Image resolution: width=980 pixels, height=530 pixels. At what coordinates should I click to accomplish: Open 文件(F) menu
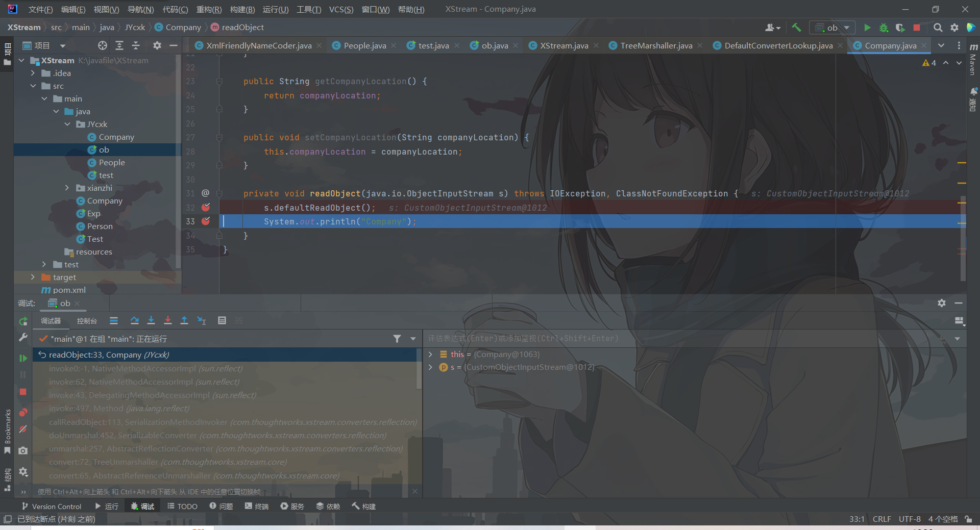click(x=40, y=9)
